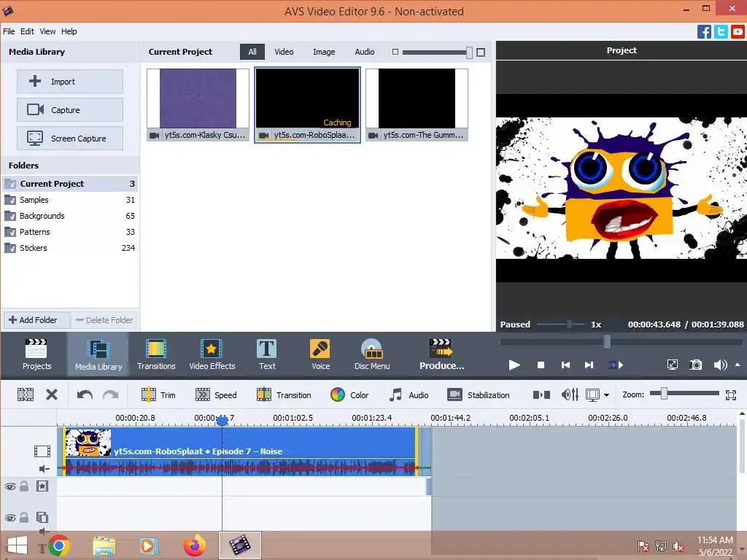This screenshot has height=560, width=747.
Task: Play the preview video
Action: (x=514, y=365)
